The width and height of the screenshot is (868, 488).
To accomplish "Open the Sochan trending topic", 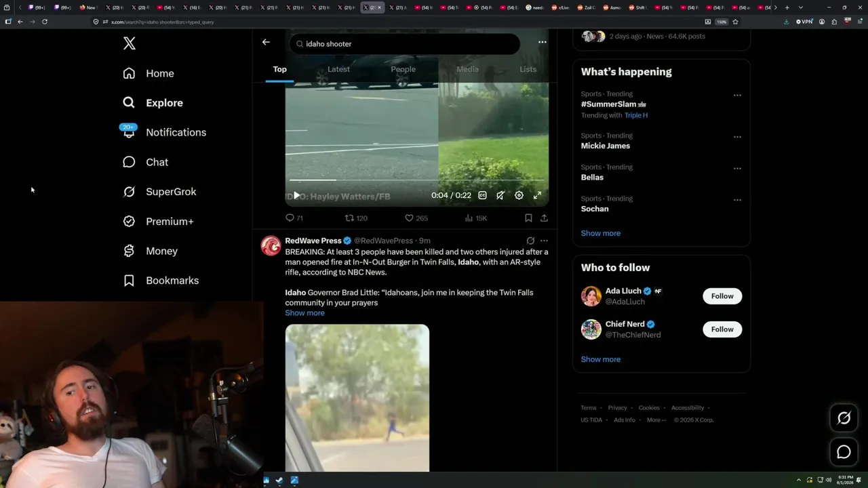I will (595, 209).
